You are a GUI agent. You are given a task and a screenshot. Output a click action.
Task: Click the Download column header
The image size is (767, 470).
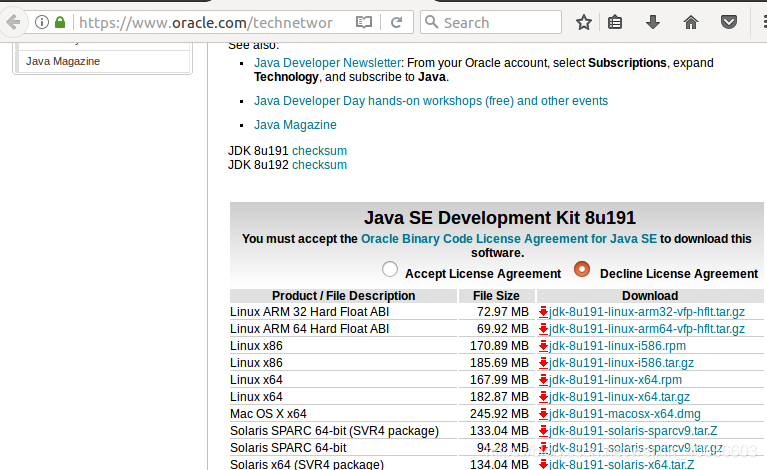(650, 296)
